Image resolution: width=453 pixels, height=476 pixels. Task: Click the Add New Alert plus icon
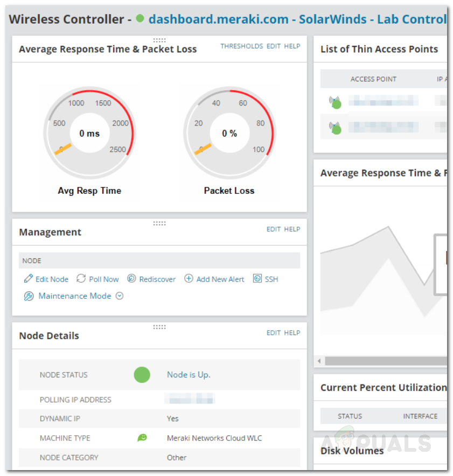click(189, 279)
